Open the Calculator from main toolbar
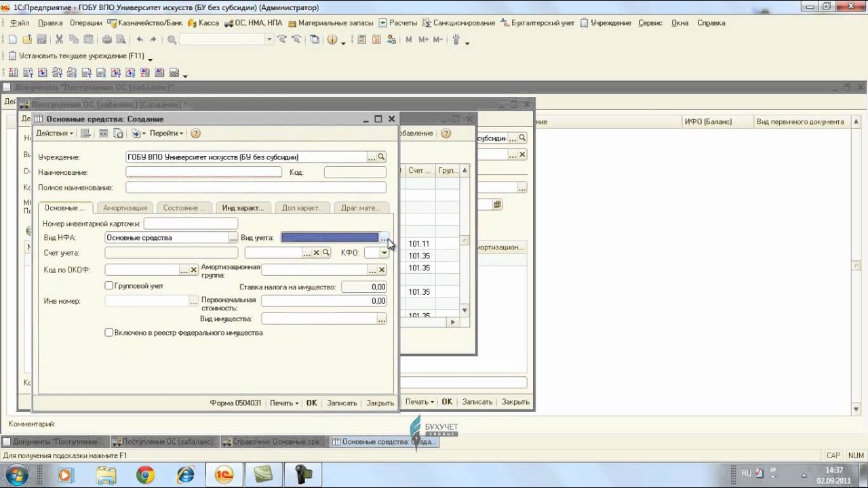868x488 pixels. [x=361, y=40]
